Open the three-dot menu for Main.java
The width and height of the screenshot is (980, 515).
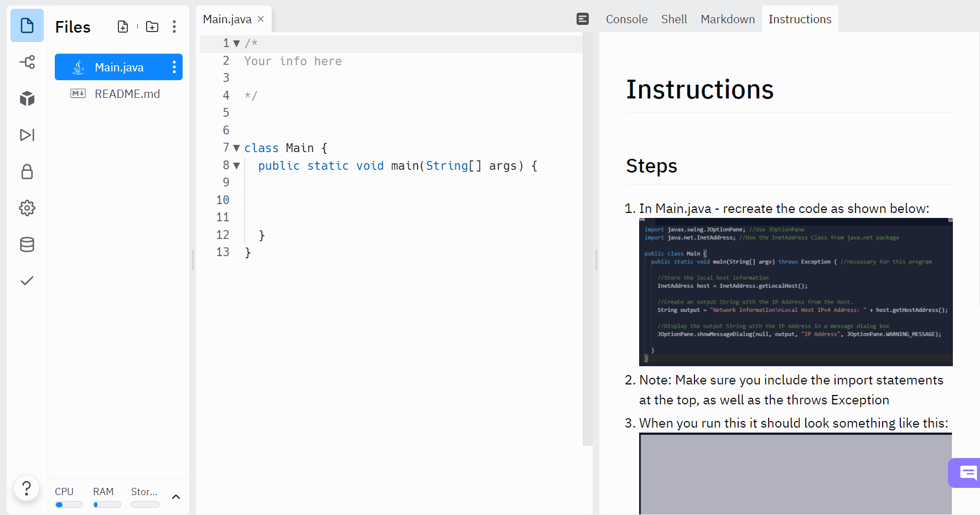coord(174,67)
